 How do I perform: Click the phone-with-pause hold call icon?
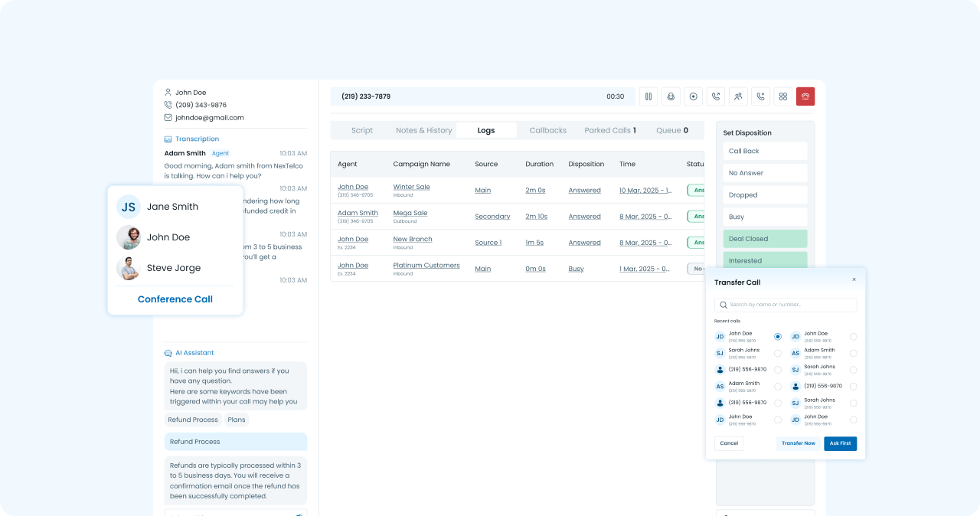click(760, 96)
